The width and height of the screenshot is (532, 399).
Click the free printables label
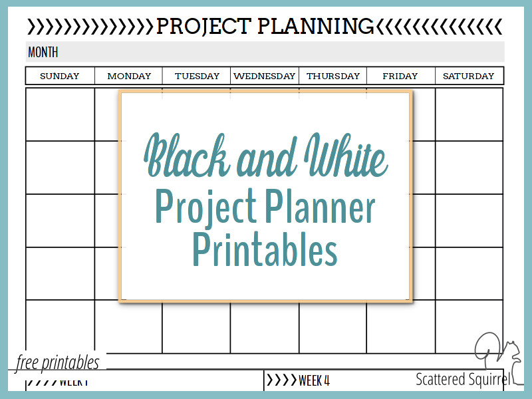[x=58, y=362]
